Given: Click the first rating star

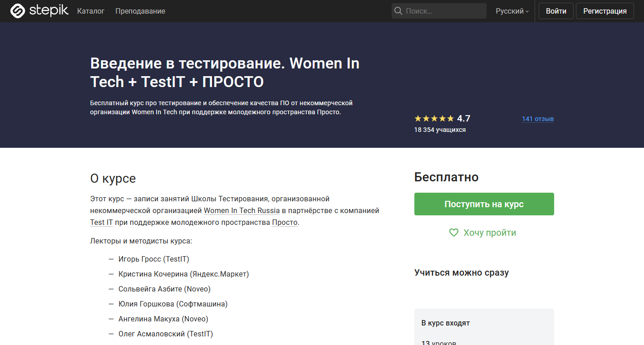Looking at the screenshot, I should pos(417,118).
